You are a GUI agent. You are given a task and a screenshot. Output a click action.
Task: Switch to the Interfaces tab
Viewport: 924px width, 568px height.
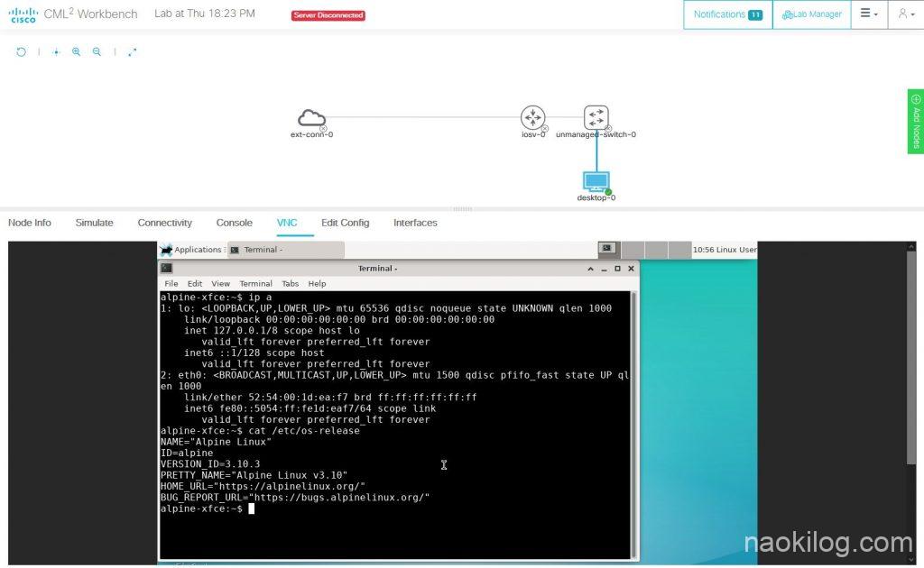click(415, 223)
